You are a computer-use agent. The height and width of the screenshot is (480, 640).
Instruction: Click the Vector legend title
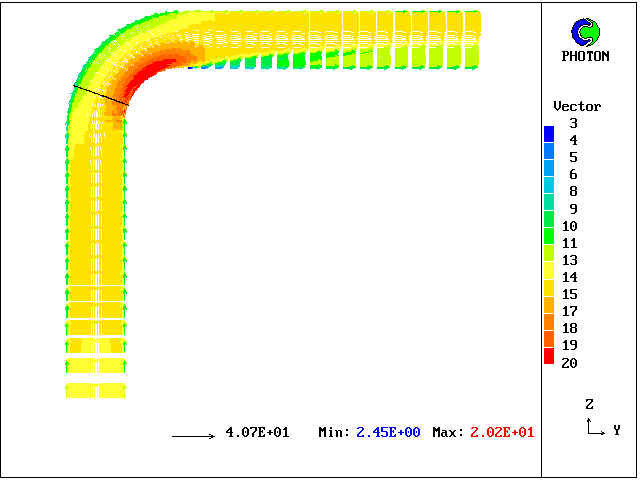coord(577,106)
